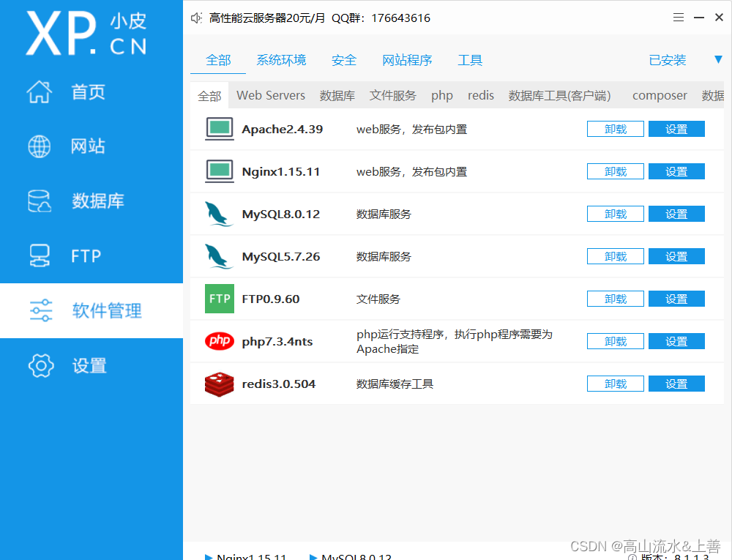Click 卸载 next to Apache2.4.39
The height and width of the screenshot is (560, 732).
[615, 128]
